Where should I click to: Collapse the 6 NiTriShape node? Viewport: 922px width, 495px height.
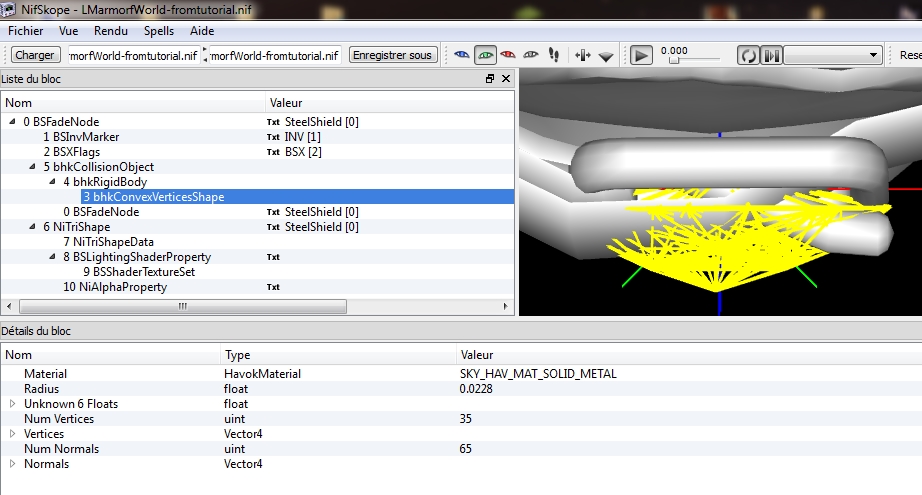[x=32, y=226]
